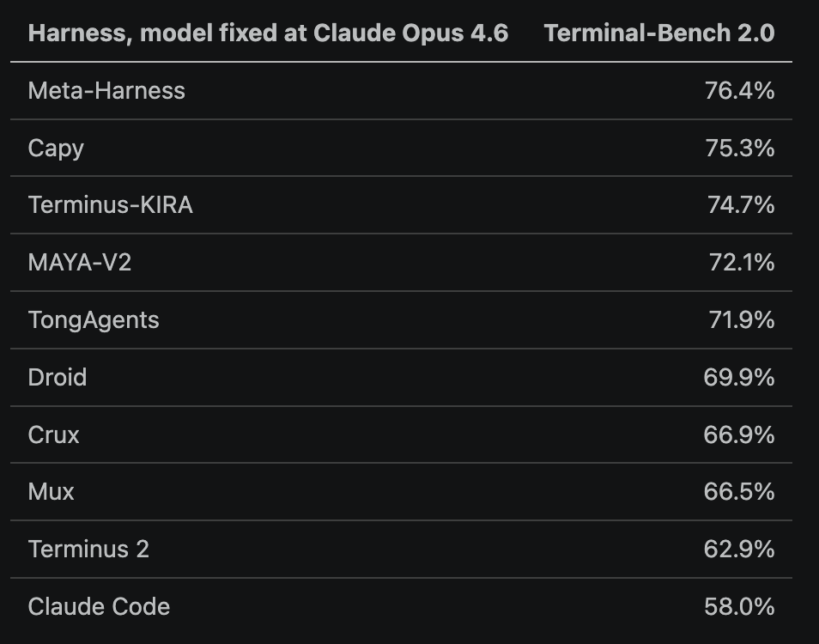The width and height of the screenshot is (819, 644).
Task: Click the 76.4% score cell
Action: 740,91
